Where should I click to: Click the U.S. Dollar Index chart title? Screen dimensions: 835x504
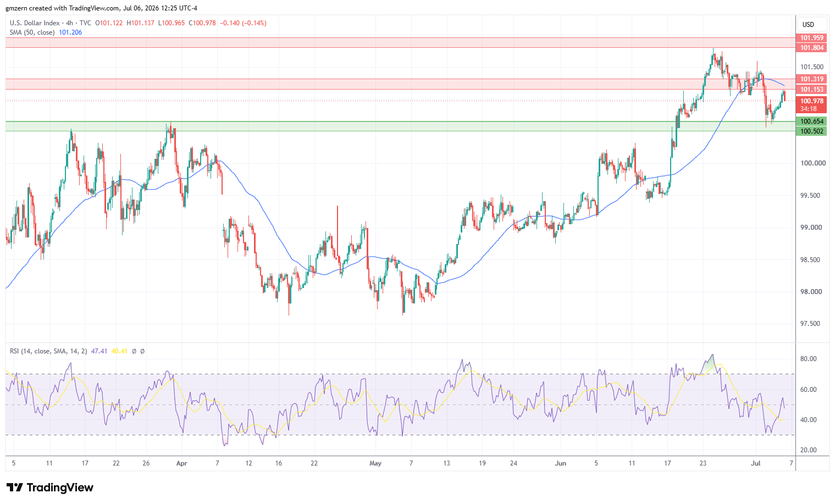(x=35, y=23)
